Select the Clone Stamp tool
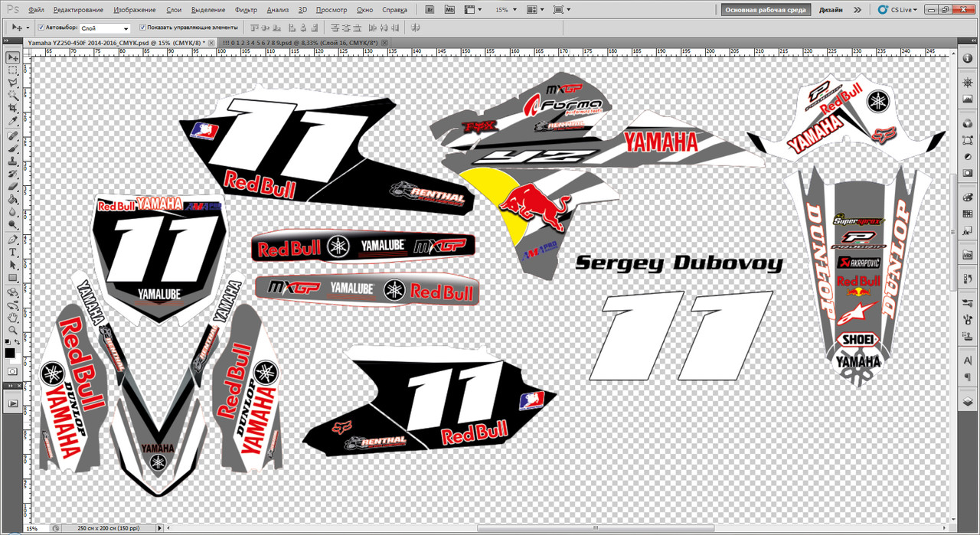The width and height of the screenshot is (980, 535). click(x=13, y=161)
